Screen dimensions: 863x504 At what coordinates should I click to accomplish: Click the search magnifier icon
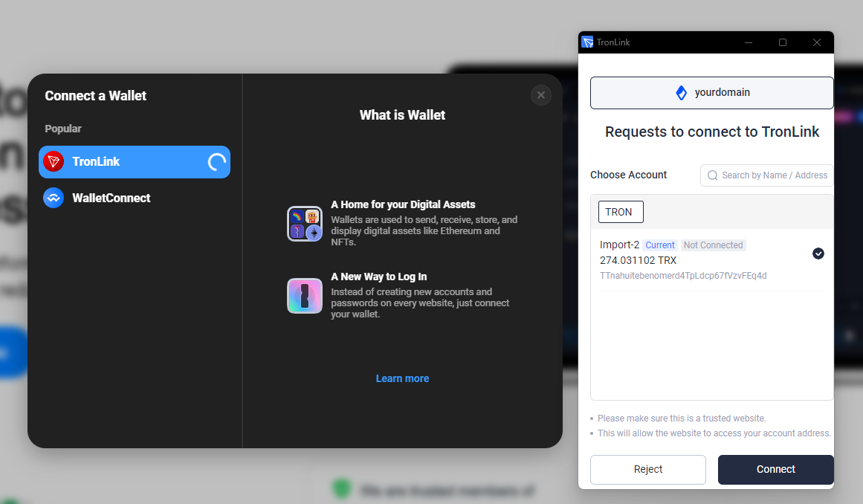[712, 175]
